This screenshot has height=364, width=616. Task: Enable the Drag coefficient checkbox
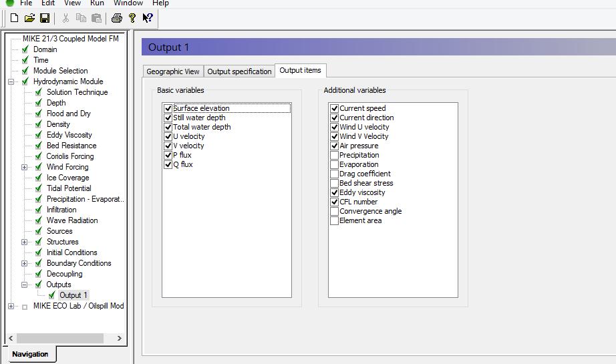[334, 174]
